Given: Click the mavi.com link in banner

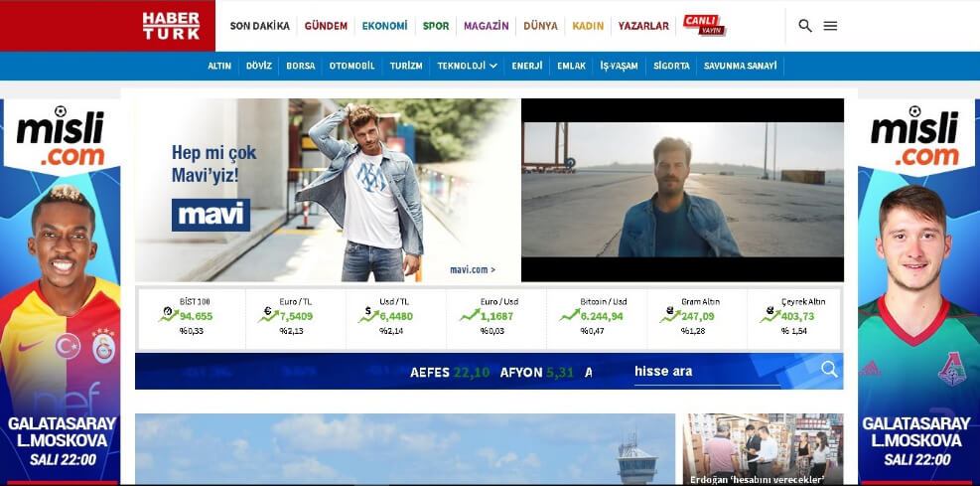Looking at the screenshot, I should tap(472, 269).
